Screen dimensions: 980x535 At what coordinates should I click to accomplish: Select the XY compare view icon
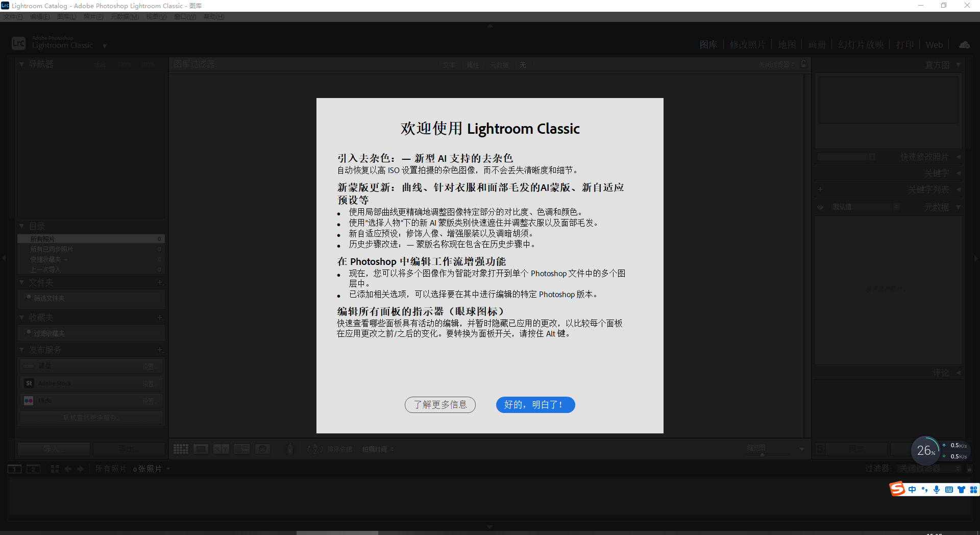[x=221, y=449]
